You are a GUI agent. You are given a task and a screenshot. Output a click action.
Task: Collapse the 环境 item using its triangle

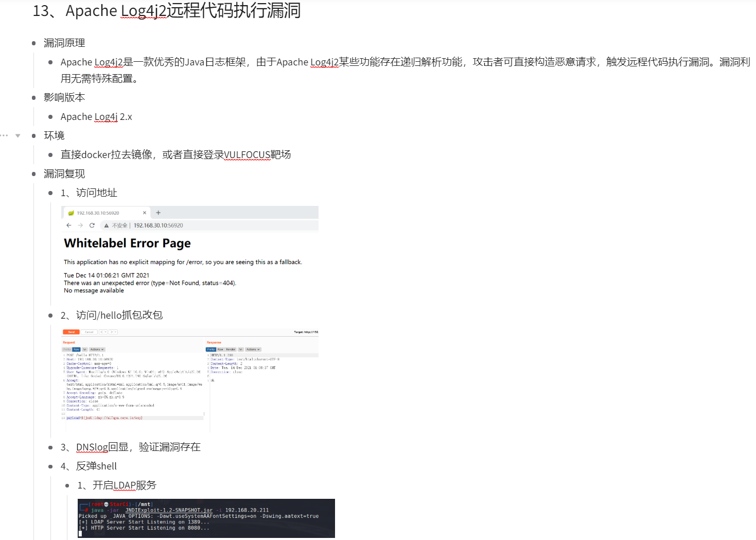[18, 136]
